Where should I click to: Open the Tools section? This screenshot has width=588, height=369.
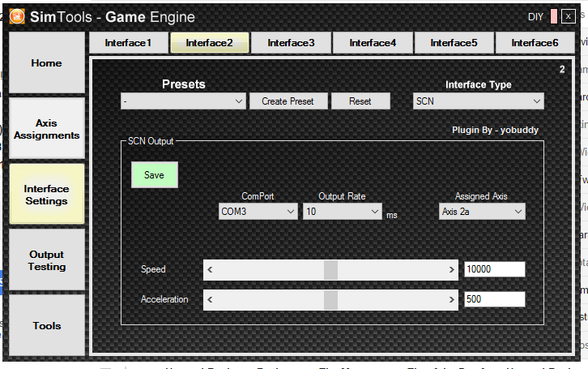tap(46, 325)
